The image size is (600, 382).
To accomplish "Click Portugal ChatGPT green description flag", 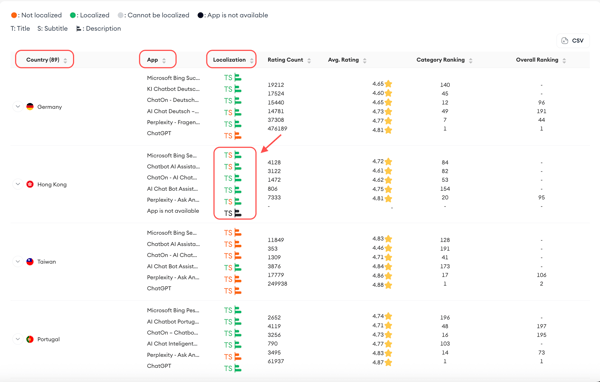I will 238,368.
